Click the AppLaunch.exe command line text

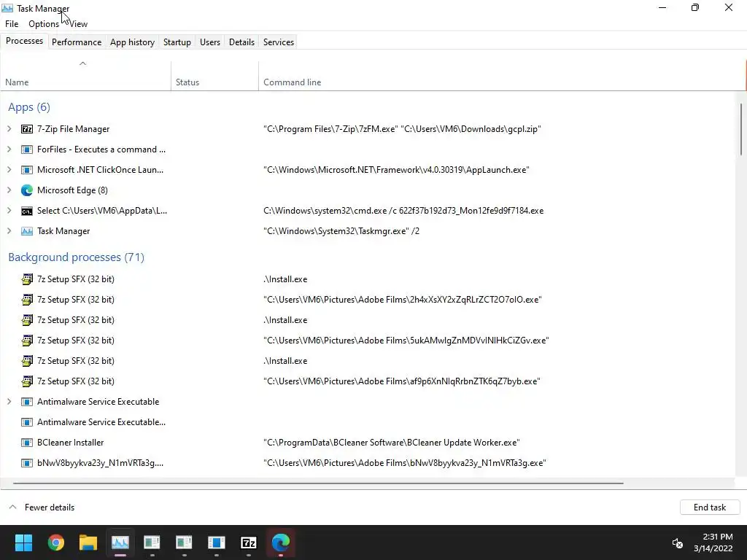click(x=396, y=170)
